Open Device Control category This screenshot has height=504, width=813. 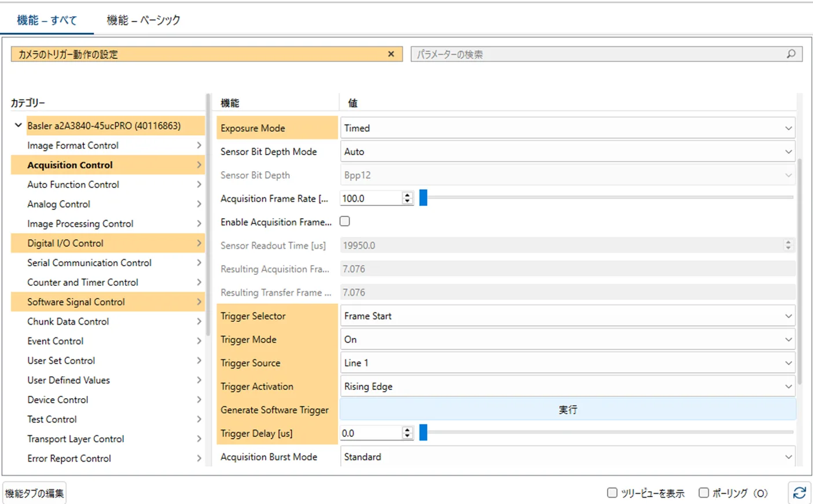pos(108,400)
